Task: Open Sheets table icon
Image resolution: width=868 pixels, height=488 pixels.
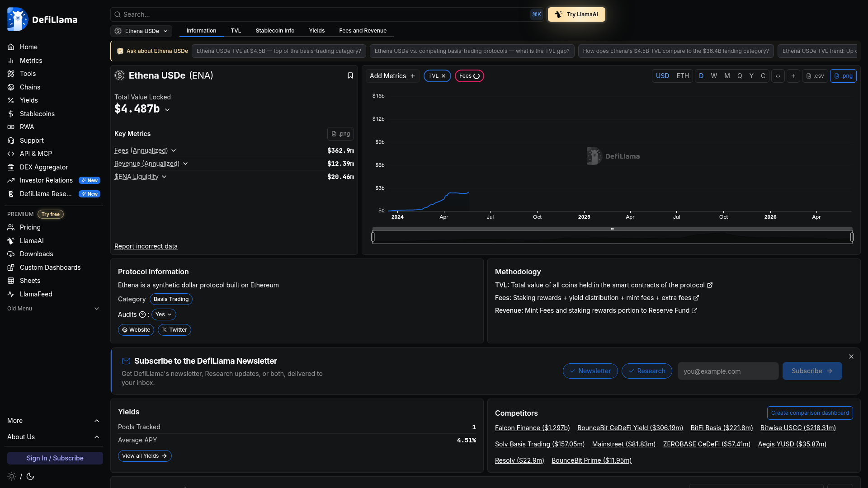Action: tap(11, 281)
